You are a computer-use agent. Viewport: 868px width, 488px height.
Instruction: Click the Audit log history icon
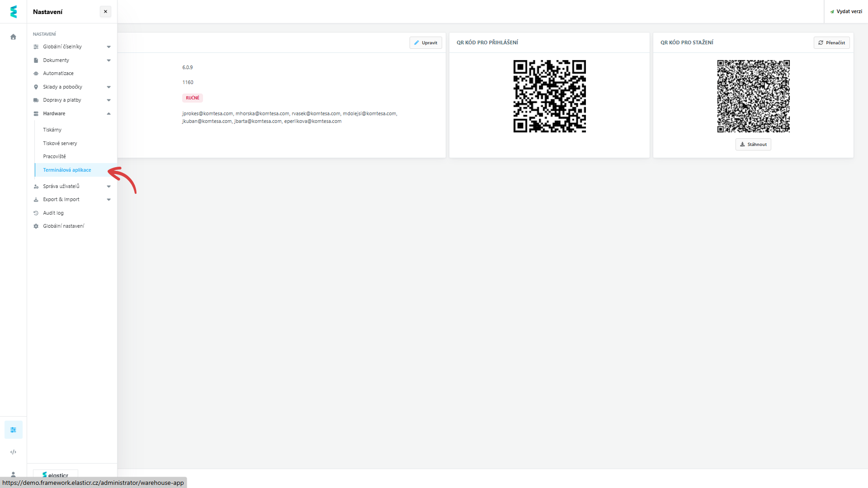click(x=36, y=213)
